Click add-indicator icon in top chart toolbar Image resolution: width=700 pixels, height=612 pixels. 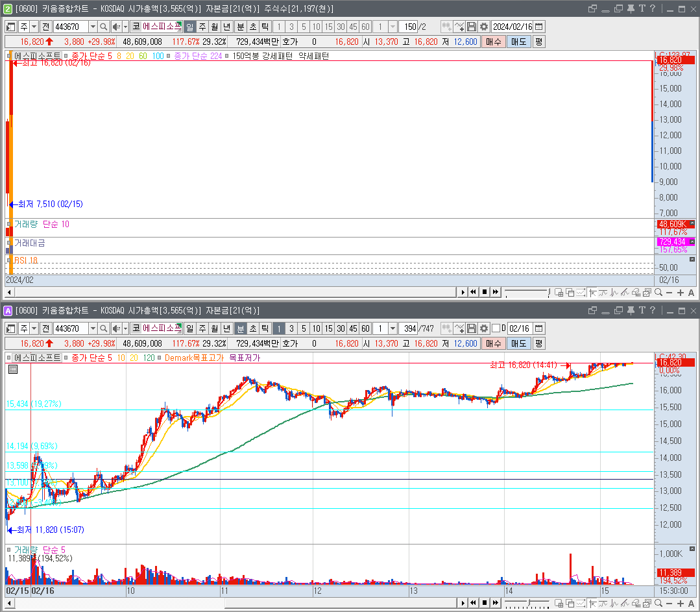pyautogui.click(x=459, y=27)
